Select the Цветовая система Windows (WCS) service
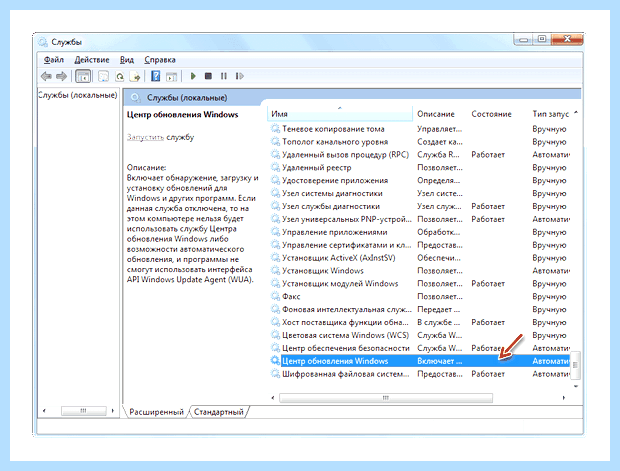The width and height of the screenshot is (620, 471). [x=345, y=335]
